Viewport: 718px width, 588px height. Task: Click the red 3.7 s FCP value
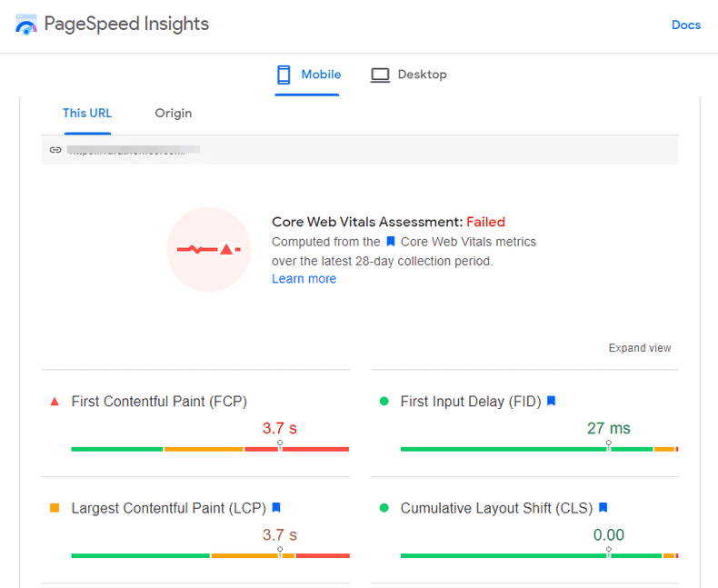pos(280,428)
